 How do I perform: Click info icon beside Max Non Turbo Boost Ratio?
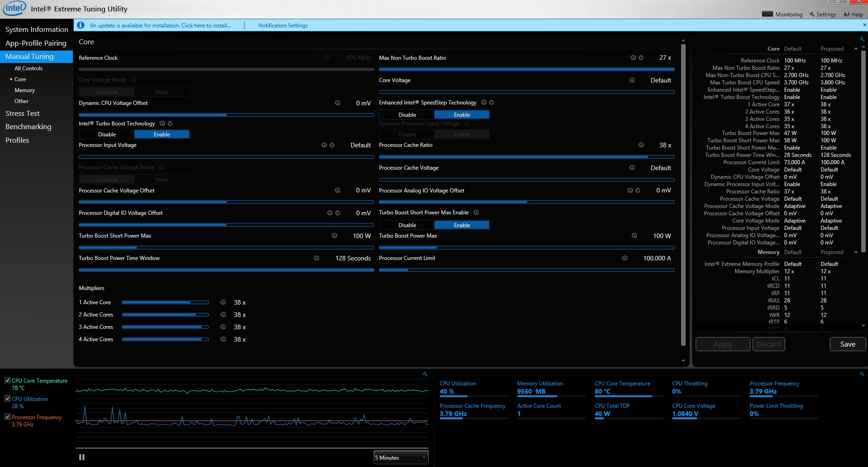point(633,57)
